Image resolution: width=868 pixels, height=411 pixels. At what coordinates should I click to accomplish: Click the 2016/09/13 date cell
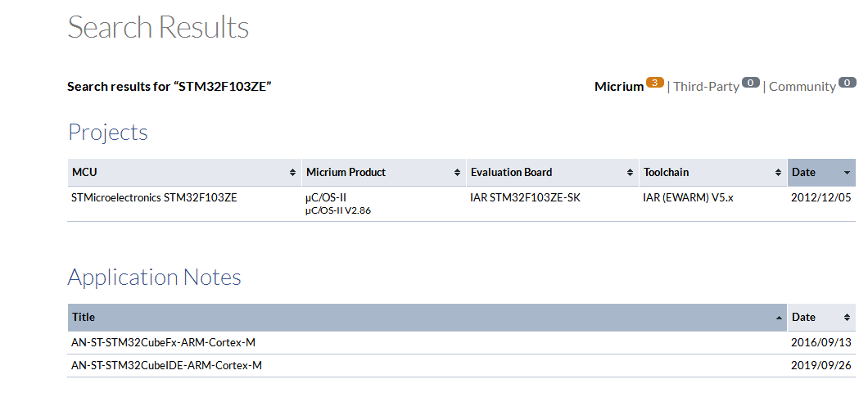(x=821, y=343)
